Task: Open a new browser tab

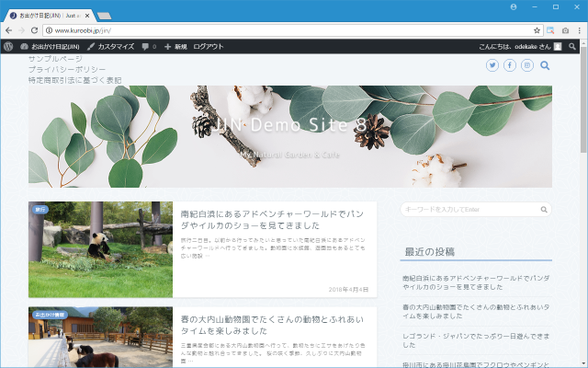Action: pos(104,16)
